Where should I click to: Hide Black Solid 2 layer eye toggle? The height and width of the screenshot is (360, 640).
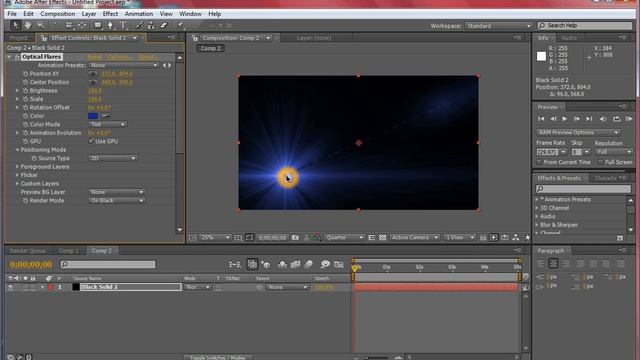(x=11, y=287)
